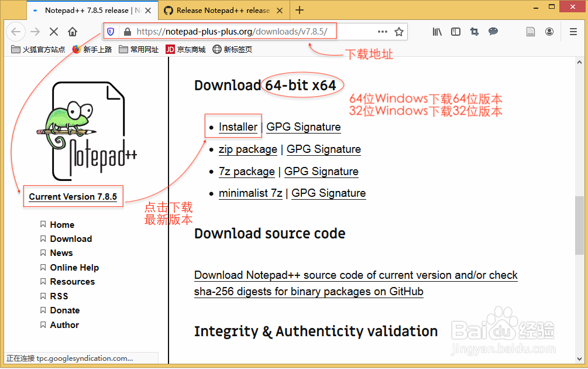Open the tracking protection shield icon

[111, 32]
